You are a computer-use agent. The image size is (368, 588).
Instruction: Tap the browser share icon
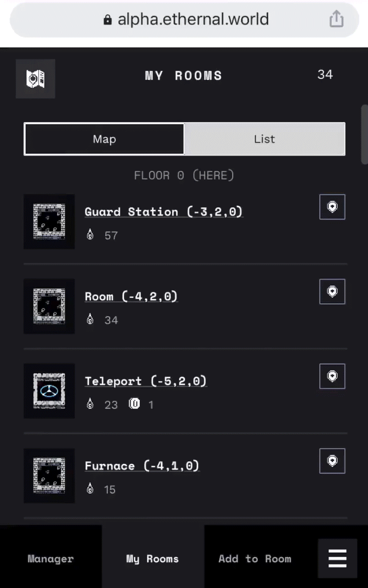(336, 19)
